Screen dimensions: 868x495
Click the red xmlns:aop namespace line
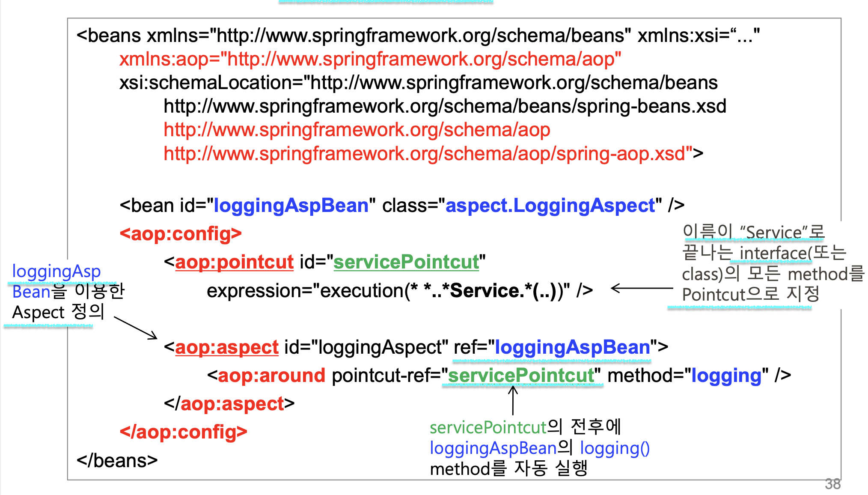point(370,59)
